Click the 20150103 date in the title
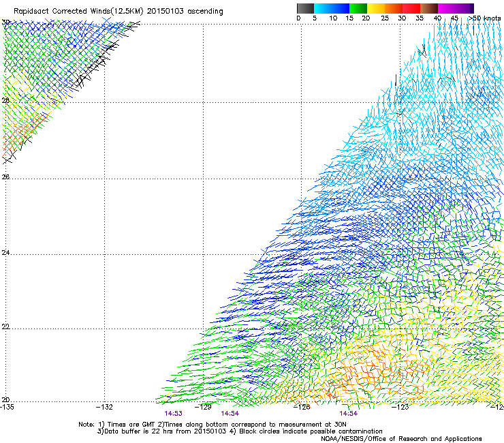This screenshot has width=504, height=443. pyautogui.click(x=166, y=11)
